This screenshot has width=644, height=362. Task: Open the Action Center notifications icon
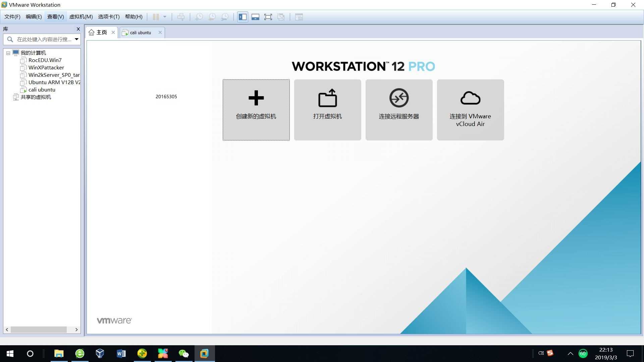[630, 354]
